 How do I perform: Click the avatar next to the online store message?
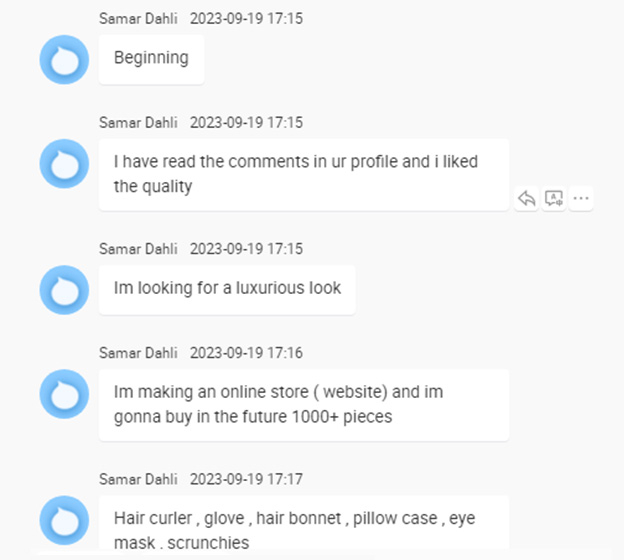pos(64,394)
